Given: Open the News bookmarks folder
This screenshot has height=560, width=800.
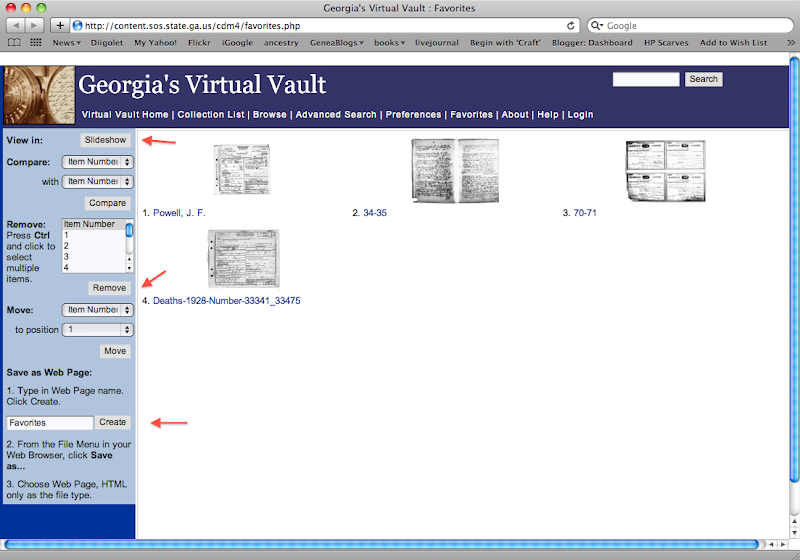Looking at the screenshot, I should tap(66, 43).
